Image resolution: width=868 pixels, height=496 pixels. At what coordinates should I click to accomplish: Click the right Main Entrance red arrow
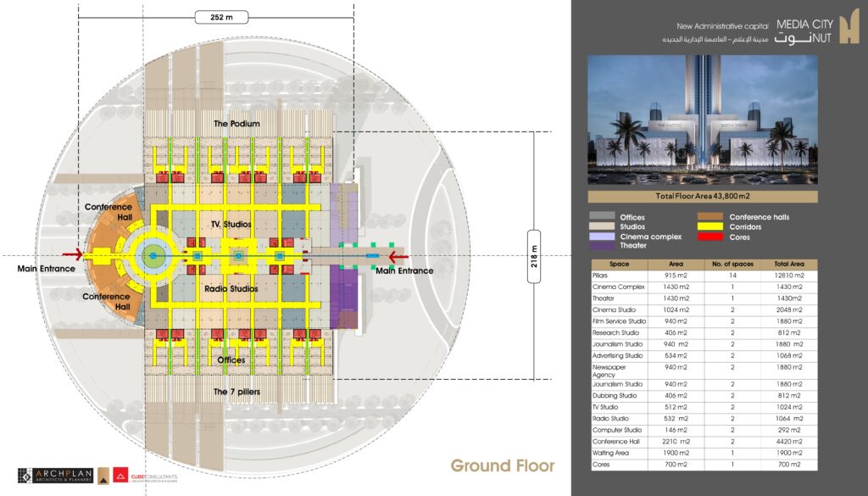398,257
